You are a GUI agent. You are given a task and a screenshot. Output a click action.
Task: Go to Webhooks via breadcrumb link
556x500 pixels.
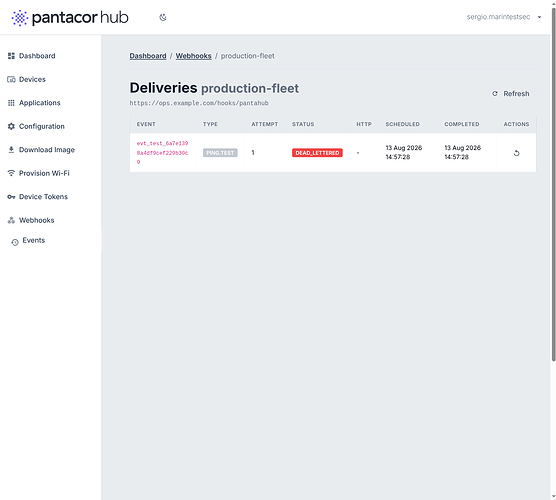[x=194, y=56]
